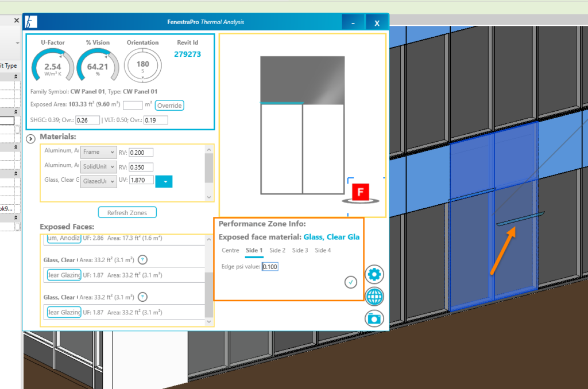Image resolution: width=588 pixels, height=389 pixels.
Task: Click the Edge psi value field
Action: (270, 266)
